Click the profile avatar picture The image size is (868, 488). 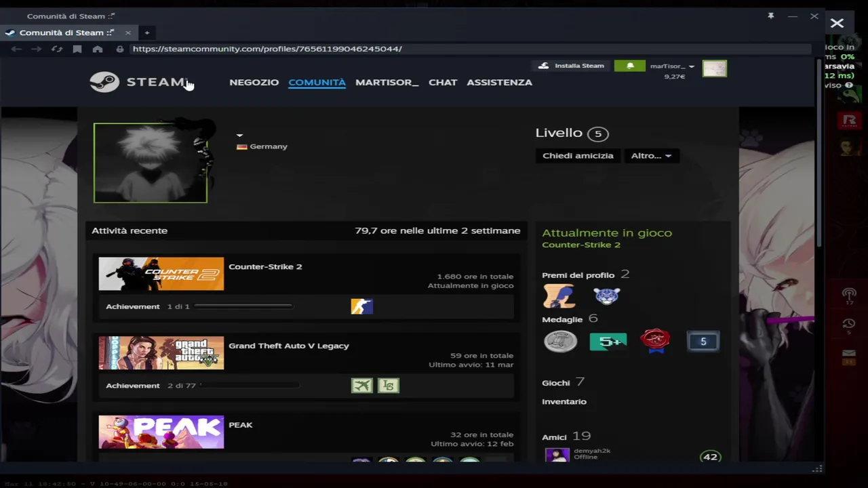(151, 163)
